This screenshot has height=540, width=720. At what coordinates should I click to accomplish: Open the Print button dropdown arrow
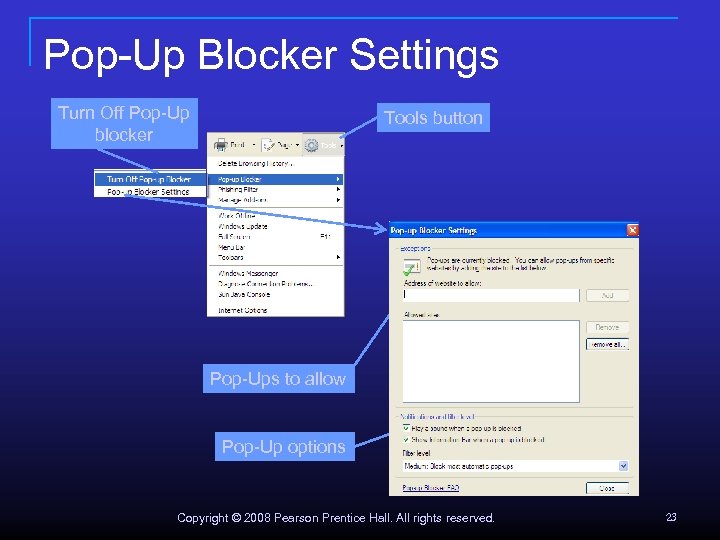pos(253,145)
